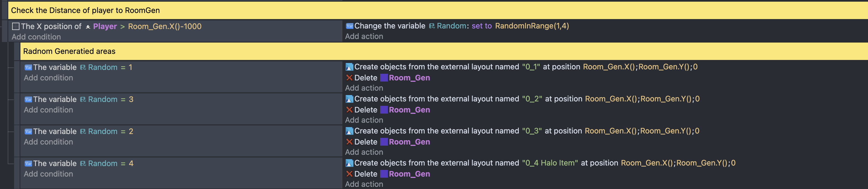Select the "Radnom Generatied areas" comment

tap(69, 51)
